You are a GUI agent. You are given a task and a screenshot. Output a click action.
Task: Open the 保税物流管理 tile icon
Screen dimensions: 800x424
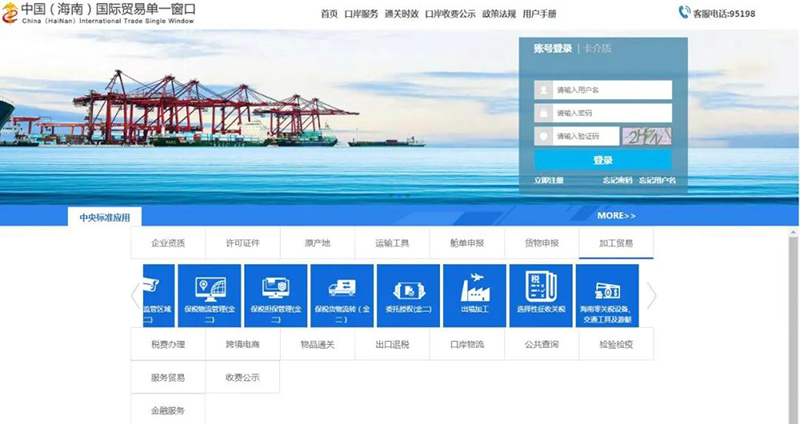coord(209,295)
